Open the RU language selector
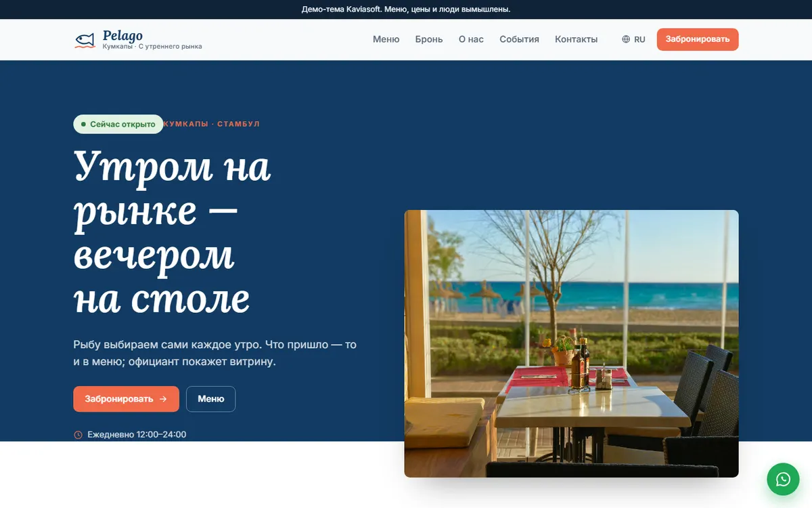 point(633,39)
